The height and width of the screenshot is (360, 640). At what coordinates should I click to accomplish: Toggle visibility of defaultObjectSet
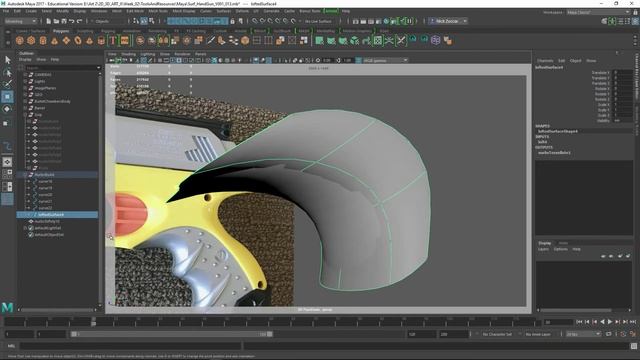tap(31, 235)
